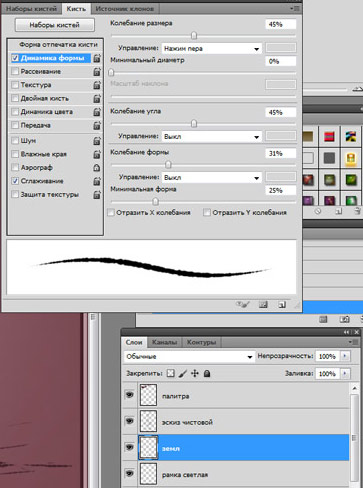This screenshot has width=363, height=488.
Task: Toggle lock icon for Динамика цвета row
Action: click(97, 112)
